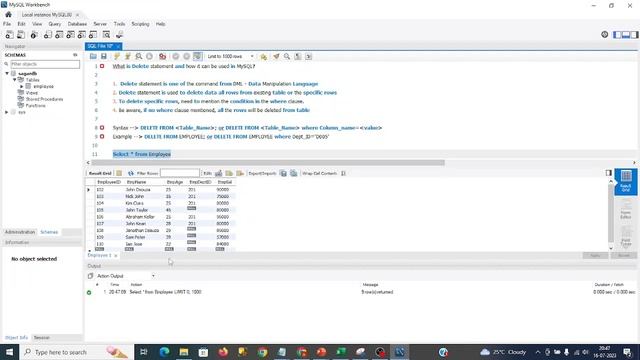Execute statement under the keyboard cursor
Screen dimensions: 640x360
128,56
